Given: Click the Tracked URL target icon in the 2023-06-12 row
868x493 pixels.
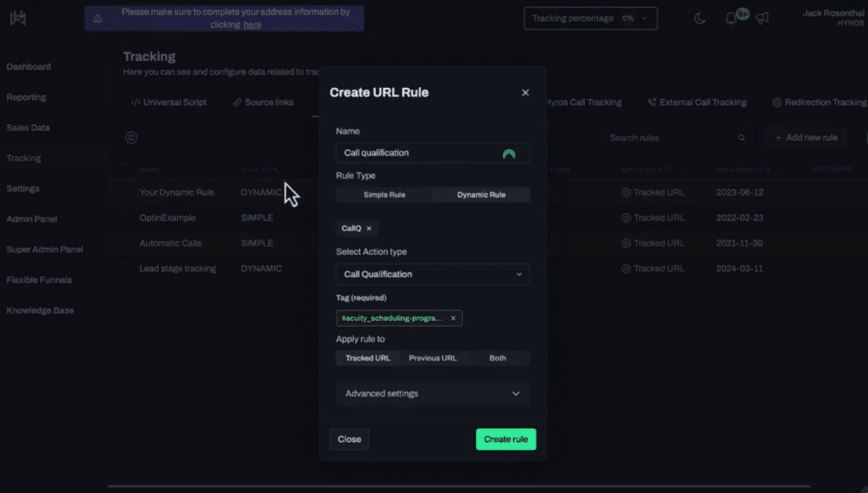Looking at the screenshot, I should pyautogui.click(x=626, y=192).
